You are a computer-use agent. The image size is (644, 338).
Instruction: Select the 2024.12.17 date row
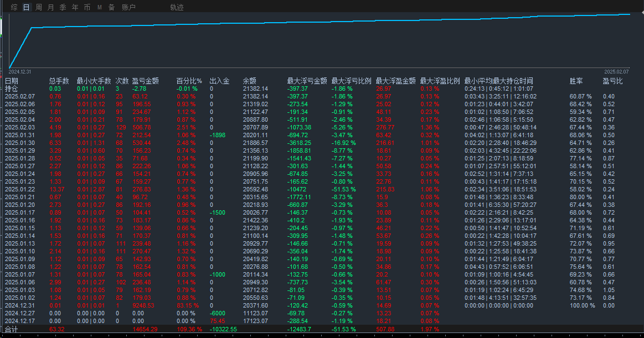20,321
